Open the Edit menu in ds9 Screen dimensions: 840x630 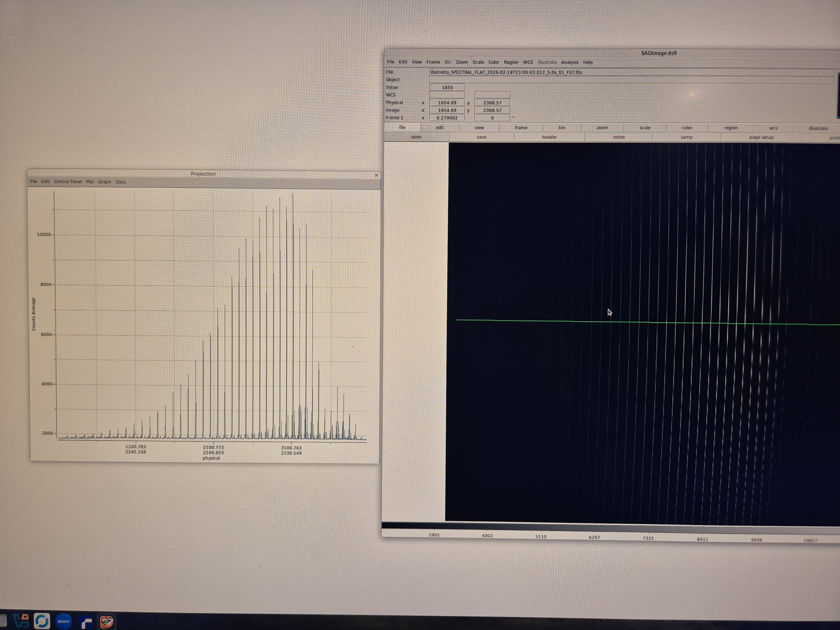pos(403,62)
